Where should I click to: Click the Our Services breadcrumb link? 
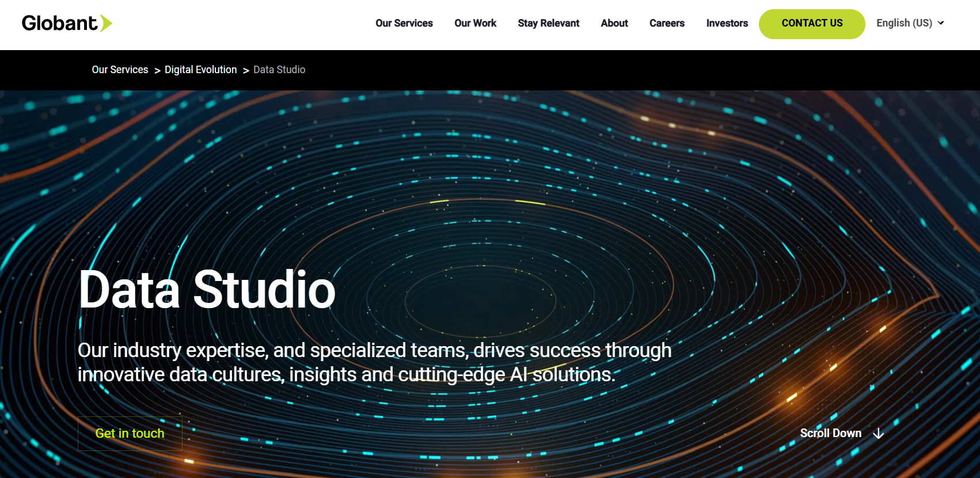(x=120, y=70)
